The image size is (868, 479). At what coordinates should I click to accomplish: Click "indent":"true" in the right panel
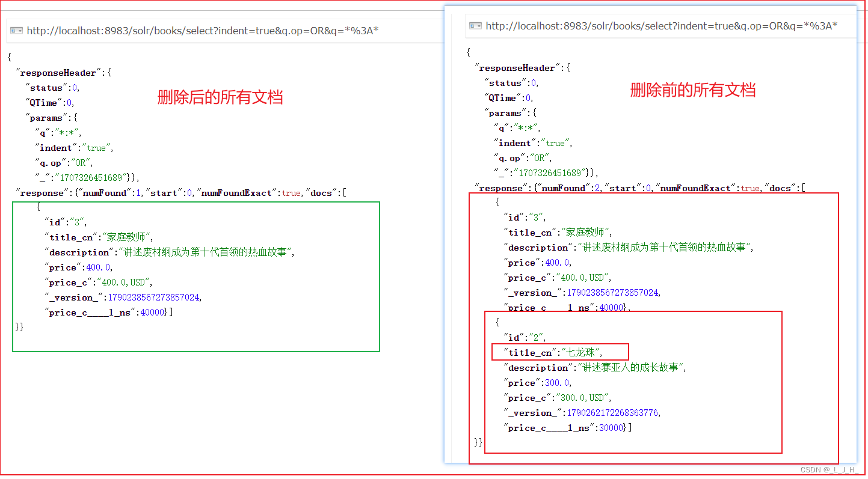[x=534, y=143]
